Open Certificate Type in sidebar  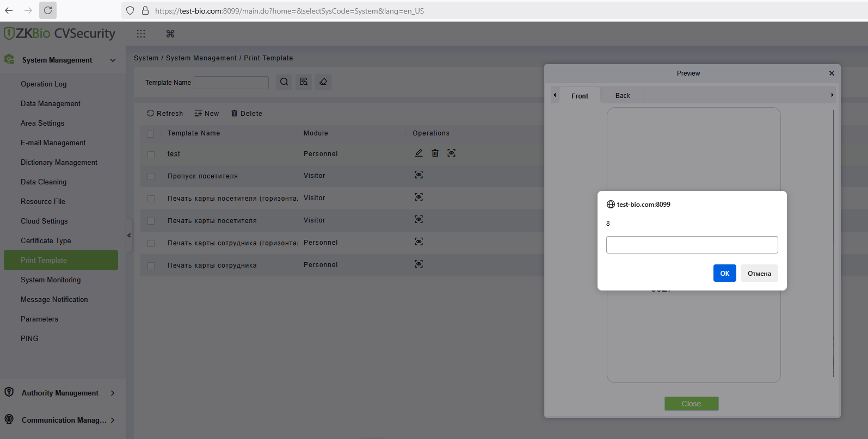click(46, 240)
